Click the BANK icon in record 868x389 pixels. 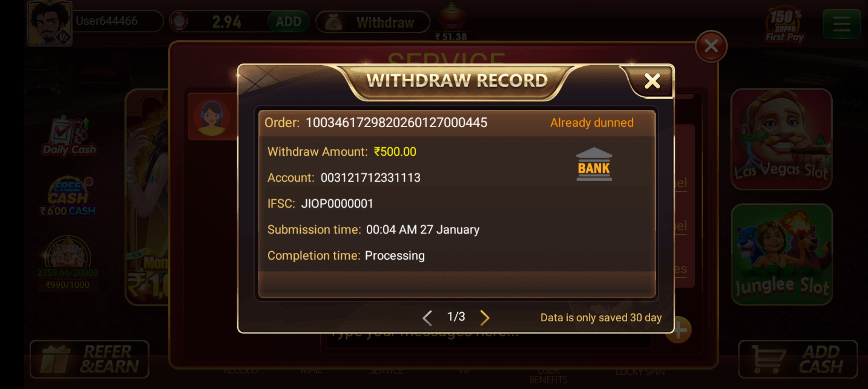[x=594, y=164]
